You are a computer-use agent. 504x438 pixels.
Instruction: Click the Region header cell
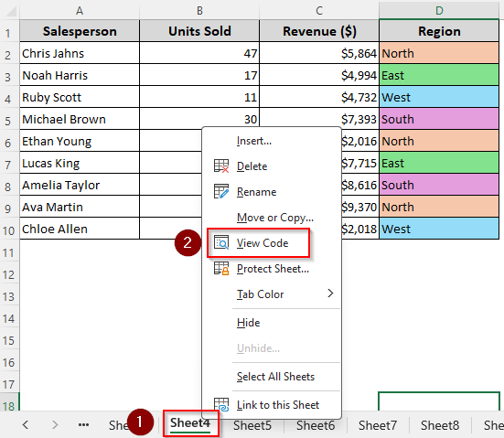pos(439,31)
